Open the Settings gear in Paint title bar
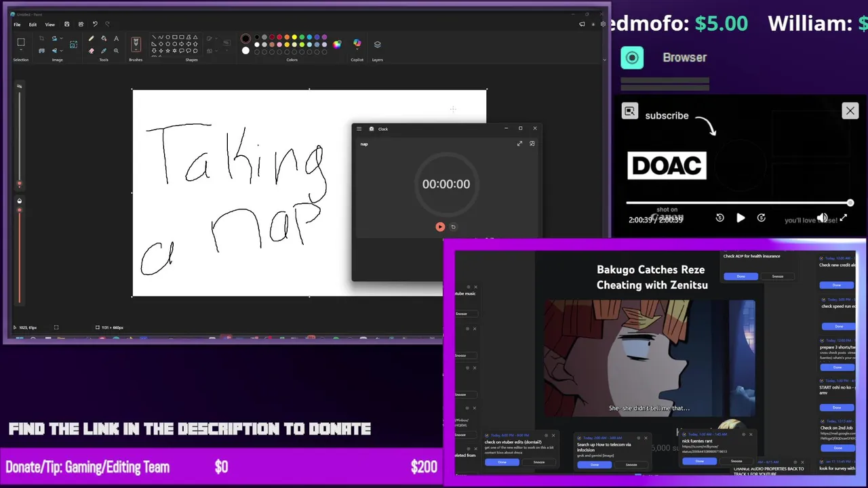 tap(603, 24)
